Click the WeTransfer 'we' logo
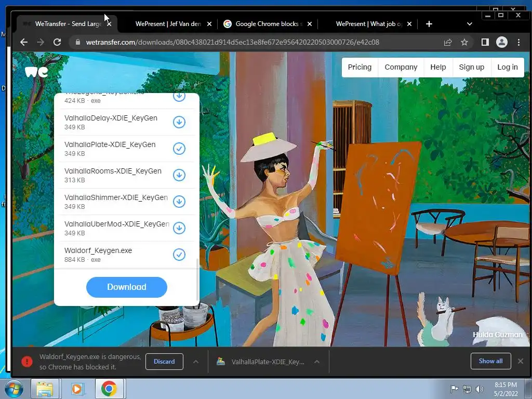The width and height of the screenshot is (532, 399). [36, 72]
